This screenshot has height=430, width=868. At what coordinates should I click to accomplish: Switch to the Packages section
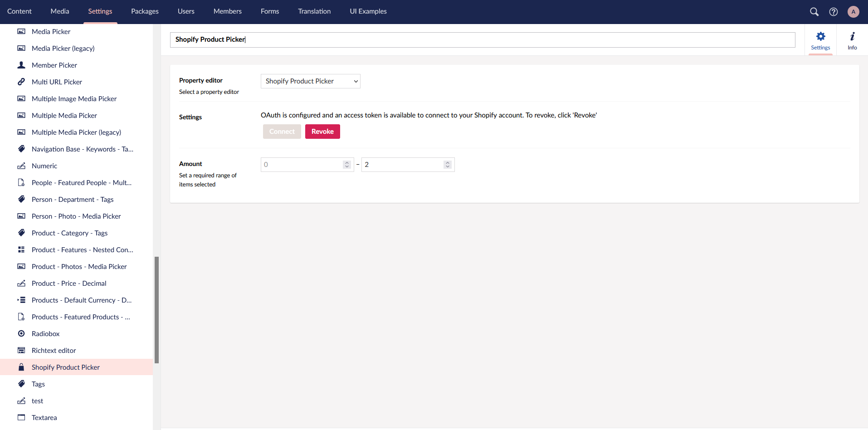145,11
